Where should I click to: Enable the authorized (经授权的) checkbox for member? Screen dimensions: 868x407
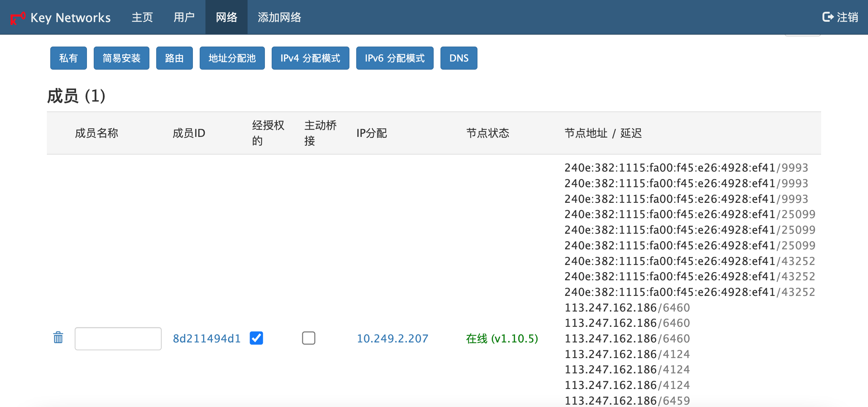pyautogui.click(x=257, y=338)
